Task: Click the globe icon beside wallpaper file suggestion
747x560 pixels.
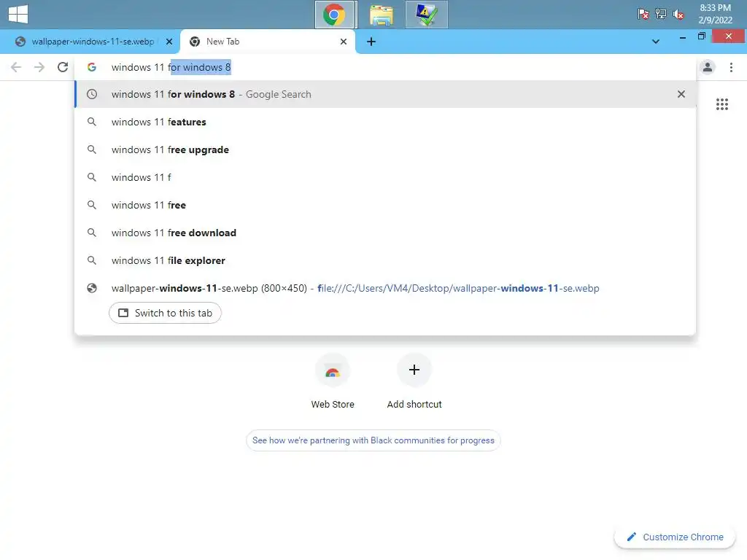Action: 92,288
